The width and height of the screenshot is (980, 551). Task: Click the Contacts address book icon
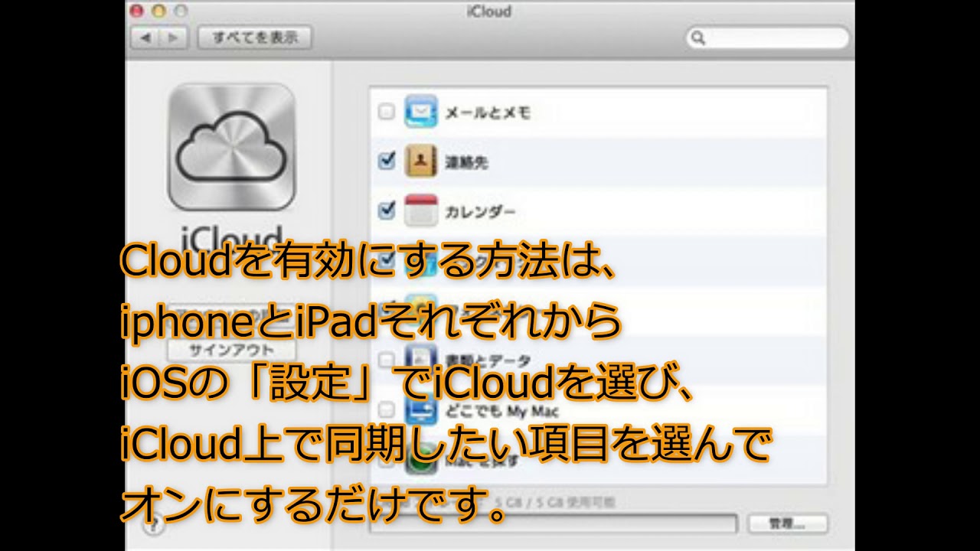pos(420,161)
